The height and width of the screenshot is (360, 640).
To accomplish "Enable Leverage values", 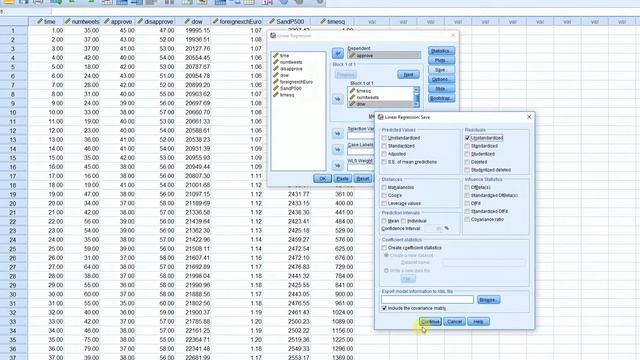I will coord(384,203).
